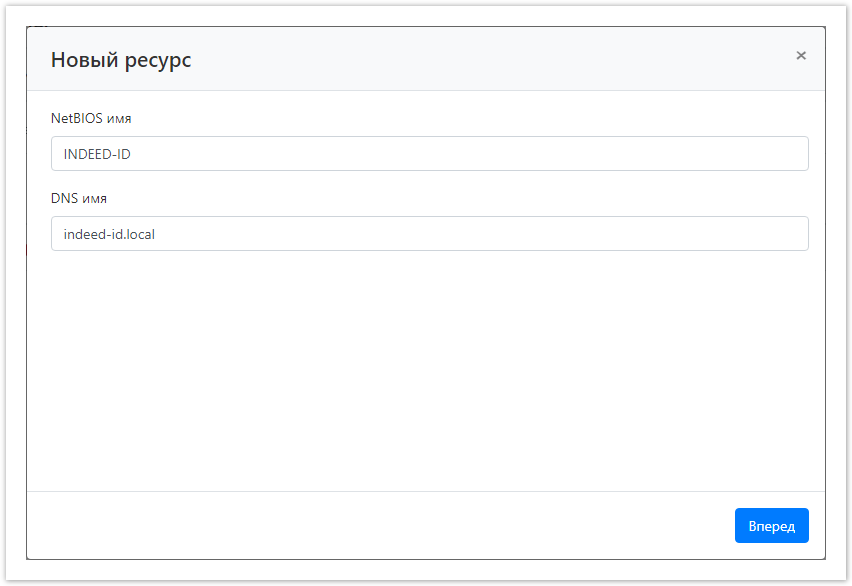Focus the NetBIOS имя input field

click(429, 154)
